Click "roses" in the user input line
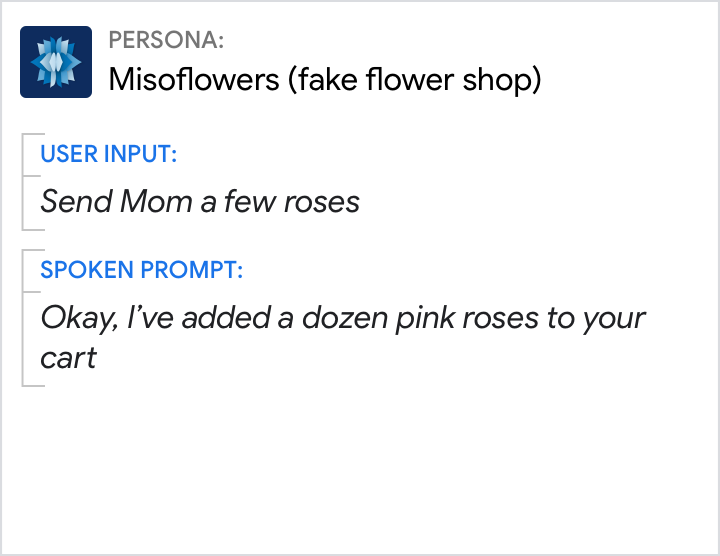This screenshot has width=720, height=556. pyautogui.click(x=321, y=202)
